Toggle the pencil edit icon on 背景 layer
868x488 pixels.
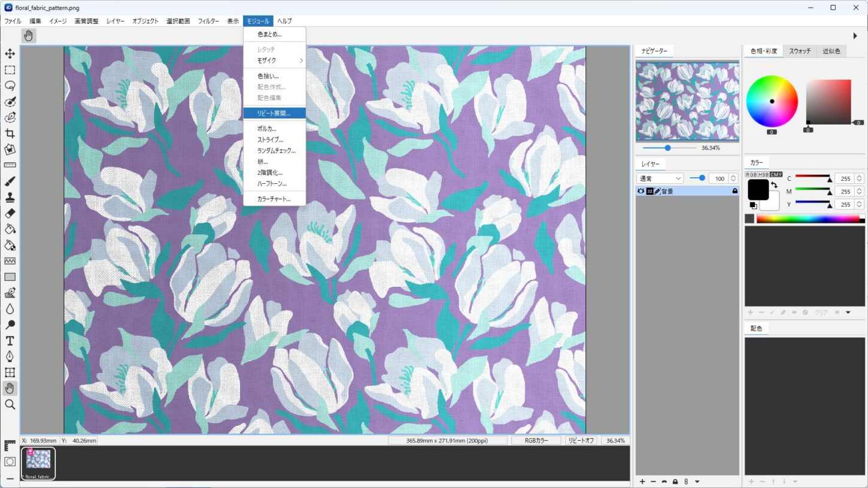[x=657, y=191]
